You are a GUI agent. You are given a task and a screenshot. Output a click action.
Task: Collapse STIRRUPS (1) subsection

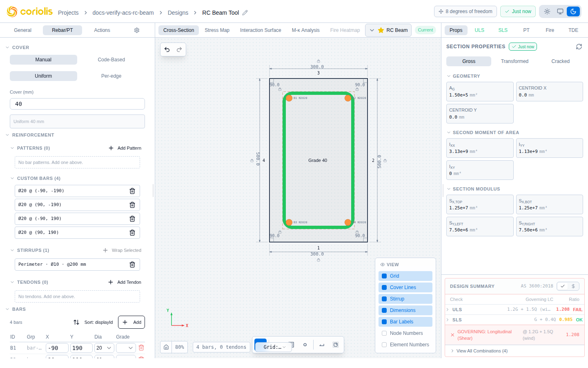click(12, 250)
